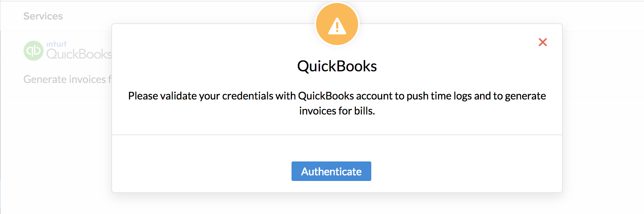The height and width of the screenshot is (214, 644).
Task: Click the QuickBooks dialog title
Action: tap(337, 66)
